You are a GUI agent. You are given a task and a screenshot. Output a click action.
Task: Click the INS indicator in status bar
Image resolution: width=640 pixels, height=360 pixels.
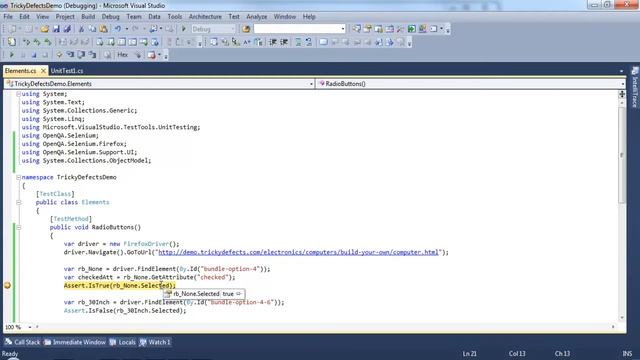[627, 354]
